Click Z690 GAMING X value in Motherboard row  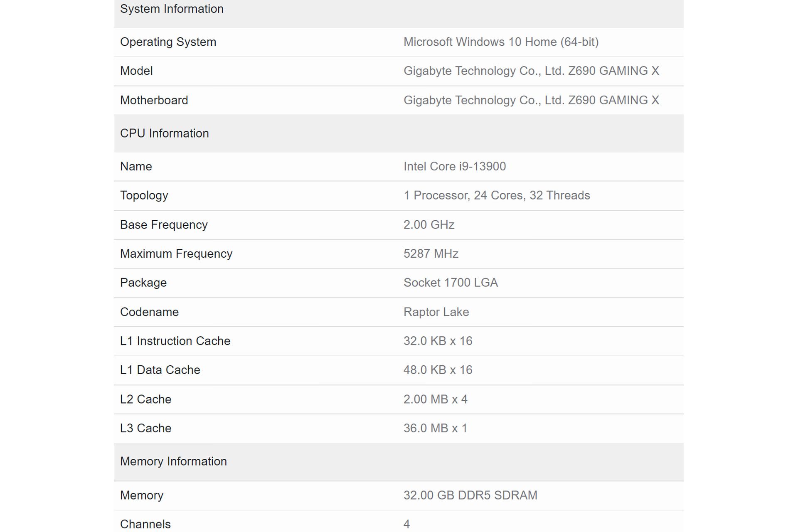pyautogui.click(x=531, y=100)
